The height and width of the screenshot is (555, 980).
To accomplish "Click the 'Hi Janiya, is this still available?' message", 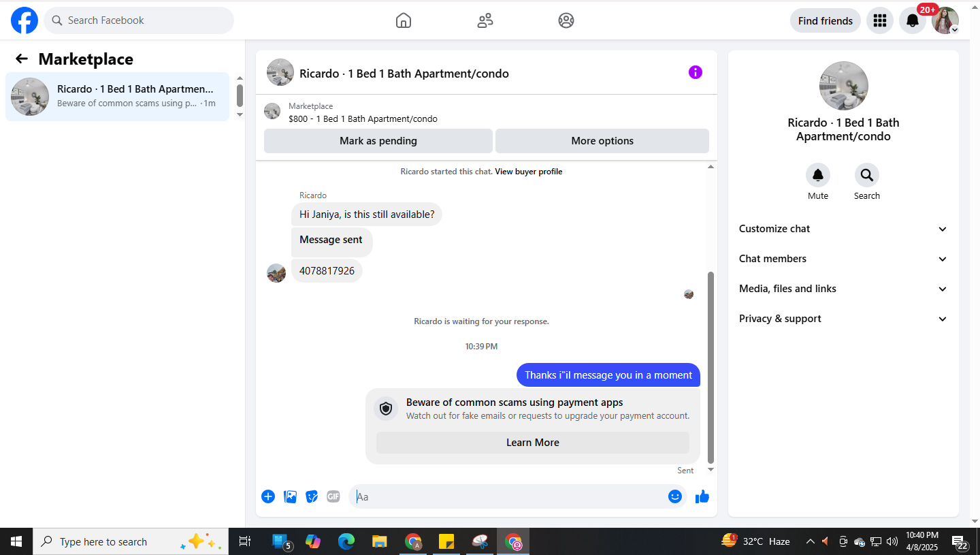I will tap(367, 215).
